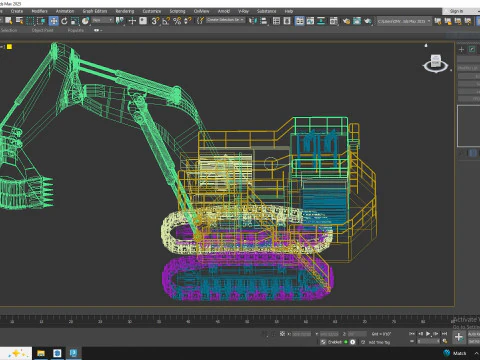
Task: Open the reference coordinate system dropdown
Action: [103, 20]
